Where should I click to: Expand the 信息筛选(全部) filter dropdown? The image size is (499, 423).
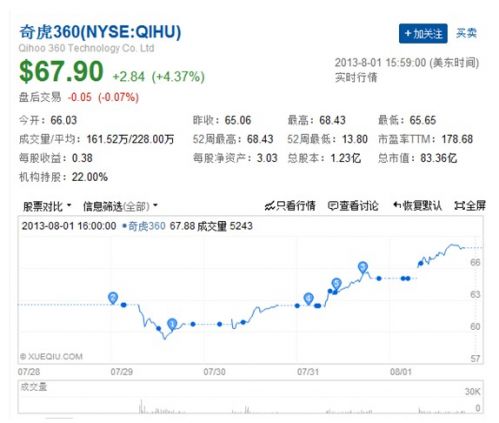[x=120, y=206]
